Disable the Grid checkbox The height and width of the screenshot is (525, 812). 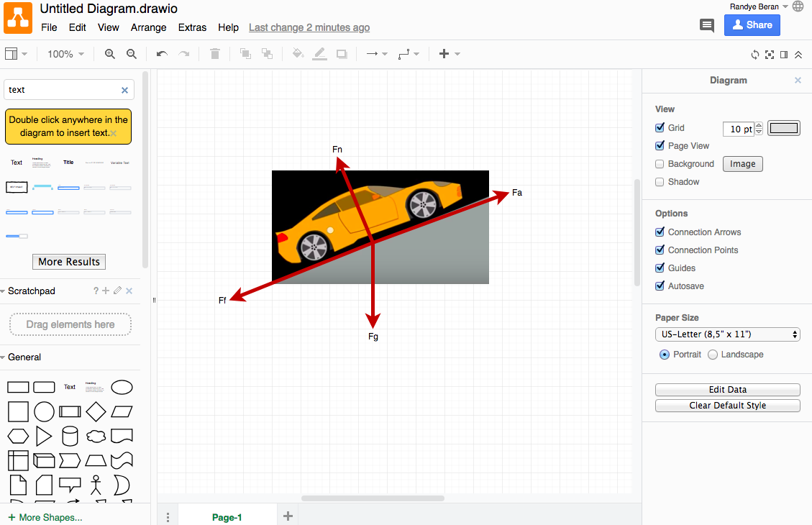coord(660,128)
